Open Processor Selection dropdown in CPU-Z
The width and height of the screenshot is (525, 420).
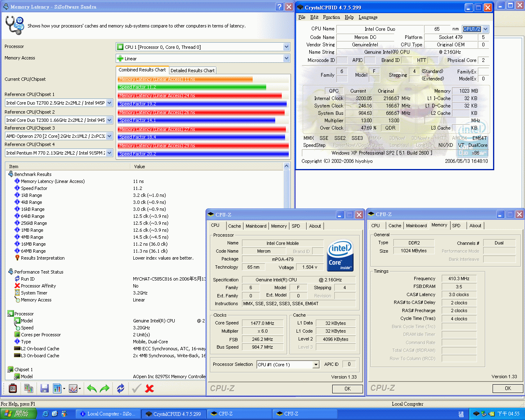click(316, 365)
